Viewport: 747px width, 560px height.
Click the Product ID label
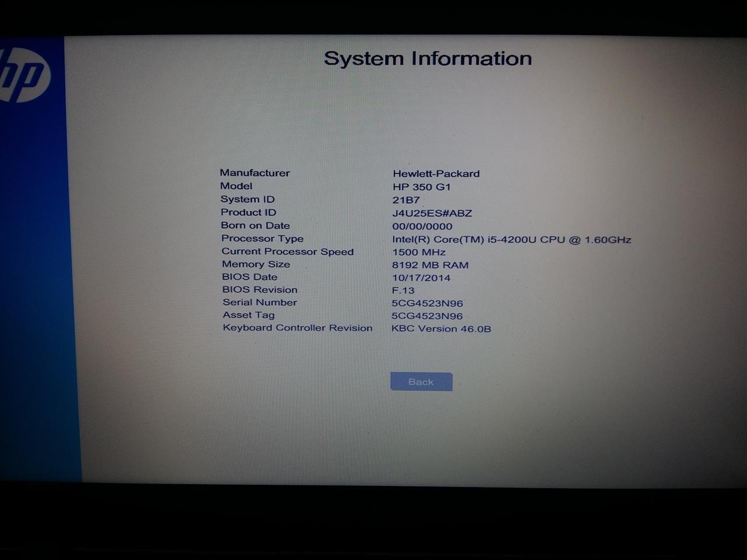248,212
